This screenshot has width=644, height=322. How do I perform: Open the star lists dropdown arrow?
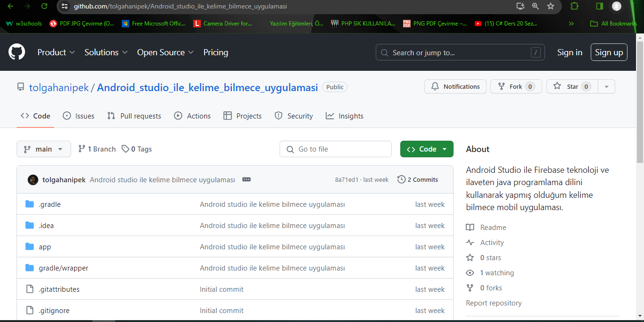[606, 86]
